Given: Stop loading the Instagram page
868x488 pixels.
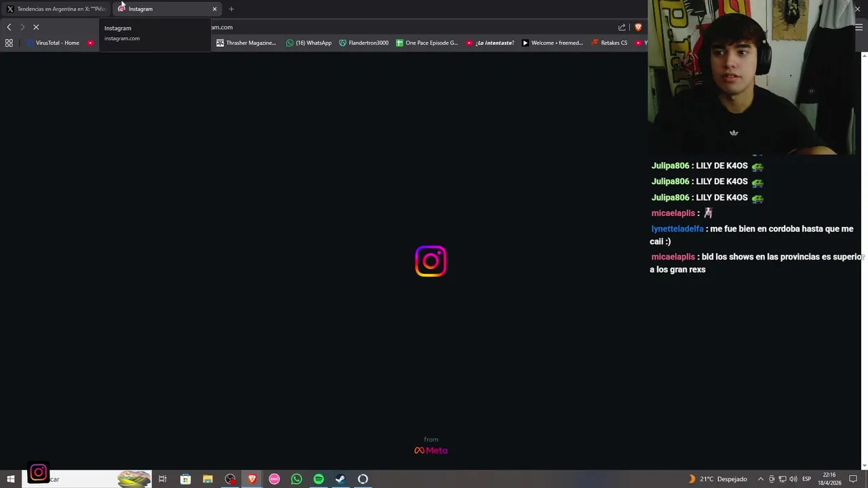Looking at the screenshot, I should pos(36,27).
